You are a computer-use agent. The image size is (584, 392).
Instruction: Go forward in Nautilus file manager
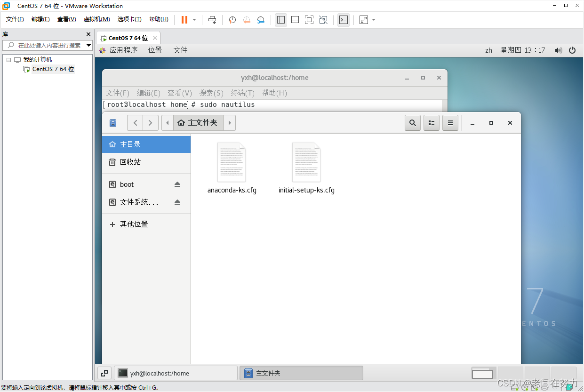point(151,123)
